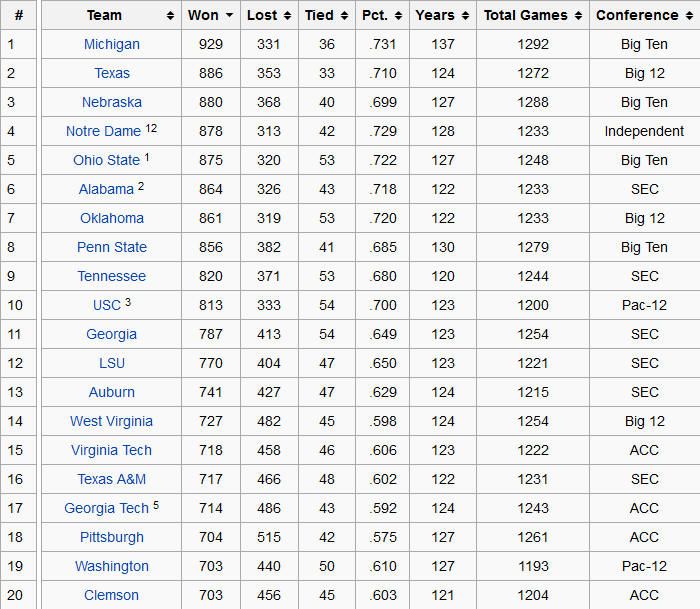Click the Won column sort arrow
This screenshot has width=700, height=609.
(x=229, y=16)
